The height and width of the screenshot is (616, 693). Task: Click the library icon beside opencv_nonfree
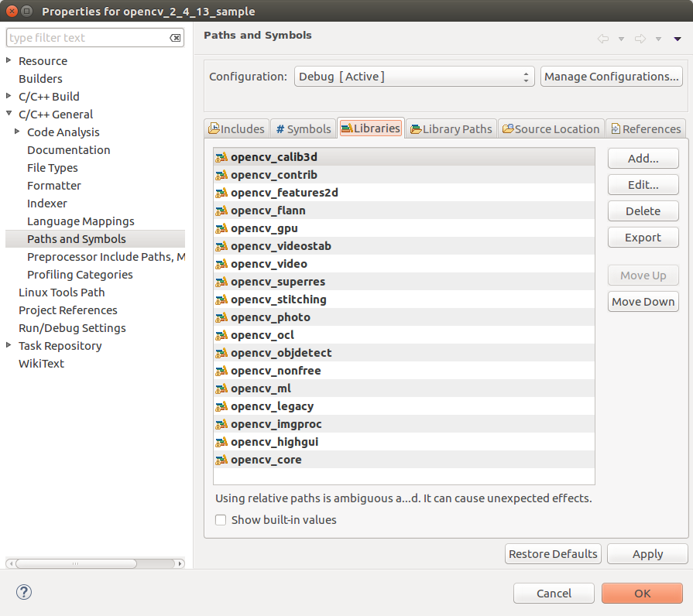pos(221,371)
